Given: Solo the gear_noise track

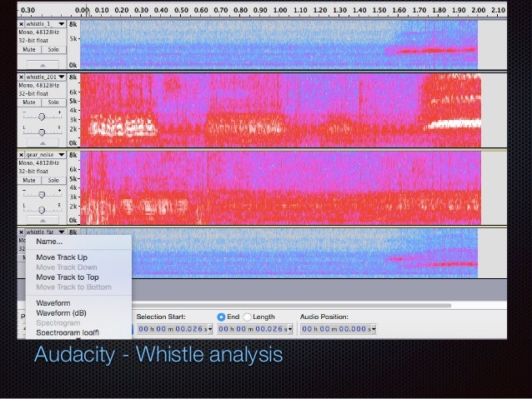Looking at the screenshot, I should 53,181.
